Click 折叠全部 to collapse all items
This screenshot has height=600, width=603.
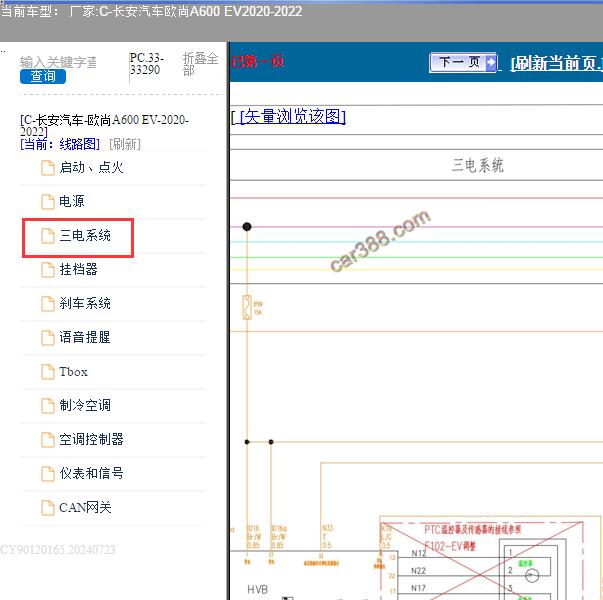(x=200, y=64)
